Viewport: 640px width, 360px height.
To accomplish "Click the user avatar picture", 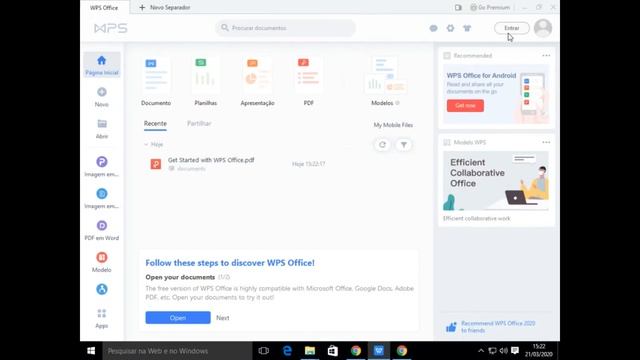I will pyautogui.click(x=543, y=28).
